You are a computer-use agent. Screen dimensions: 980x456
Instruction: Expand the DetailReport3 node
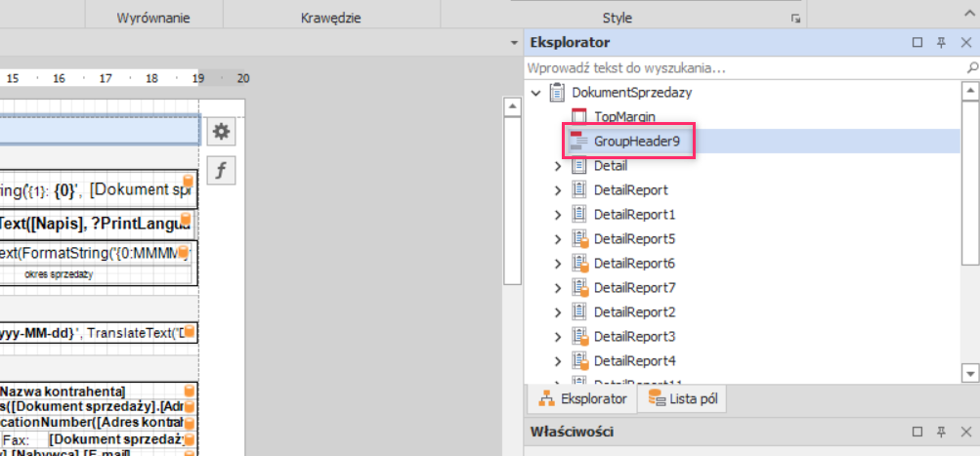[x=558, y=337]
